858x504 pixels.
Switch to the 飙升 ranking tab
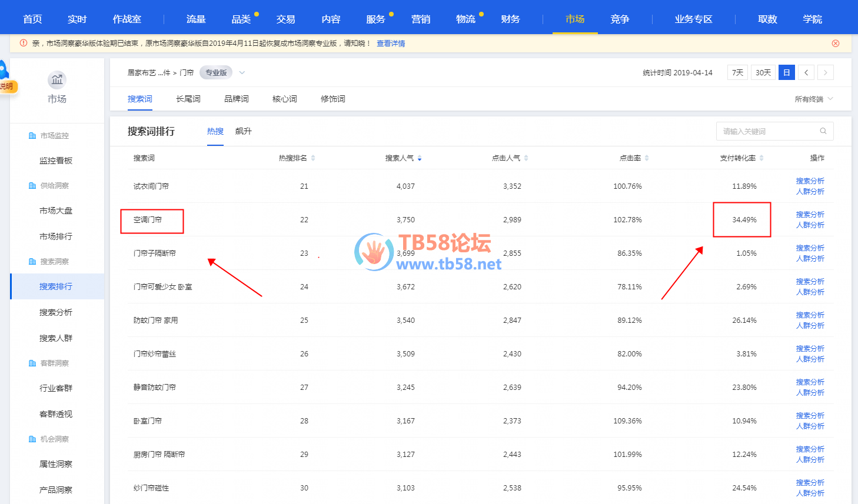[x=243, y=131]
